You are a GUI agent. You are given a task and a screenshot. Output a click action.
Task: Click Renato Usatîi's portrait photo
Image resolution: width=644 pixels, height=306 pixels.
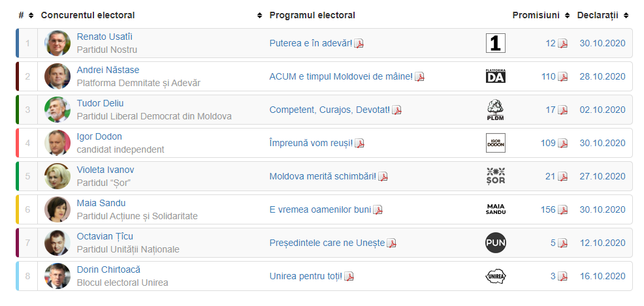pyautogui.click(x=57, y=43)
